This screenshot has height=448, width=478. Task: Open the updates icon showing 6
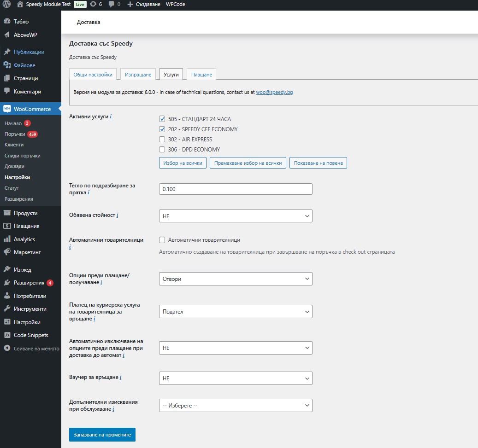[94, 4]
